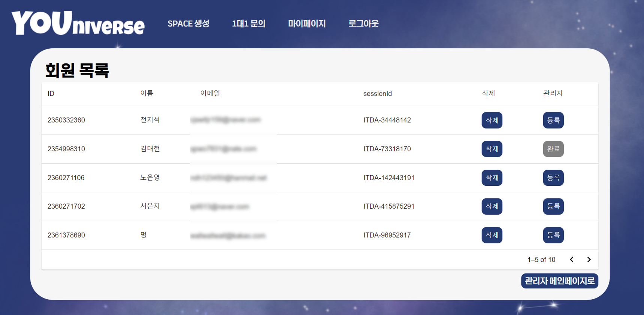644x315 pixels.
Task: Delete member 멍 with 삭제 button
Action: 492,235
